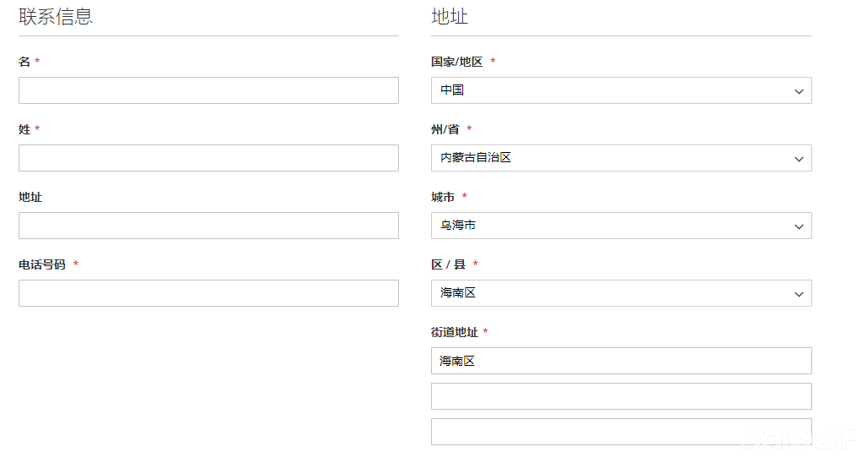Screen dimensions: 868x463
Task: Click the 姓 field label
Action: 25,129
